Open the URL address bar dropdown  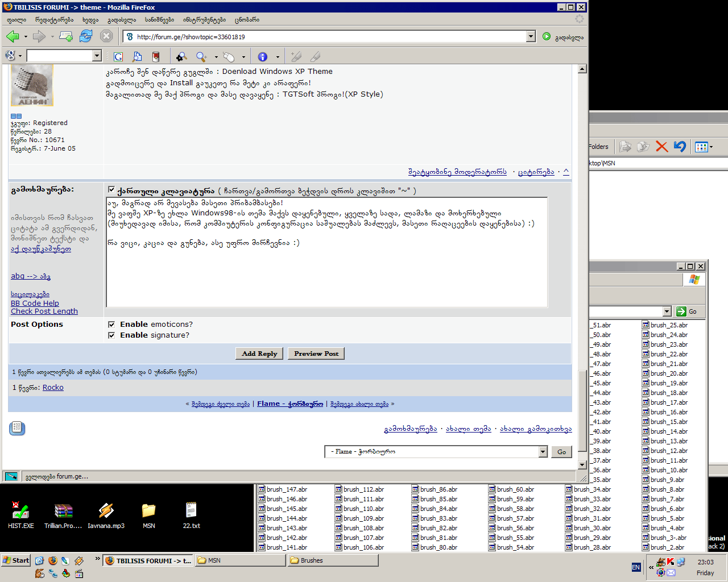(531, 36)
